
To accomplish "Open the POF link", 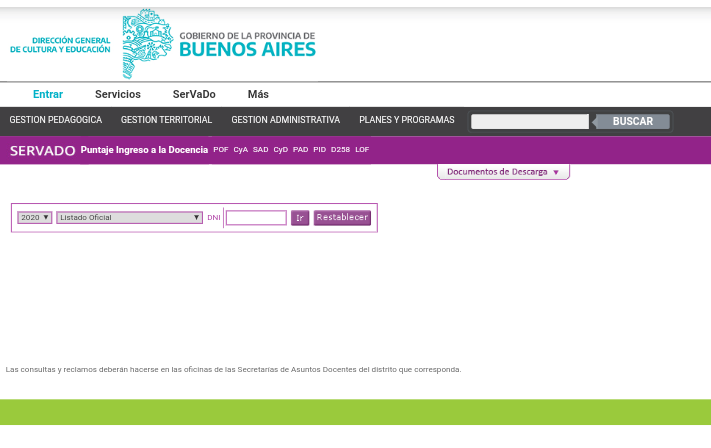I will tap(221, 149).
